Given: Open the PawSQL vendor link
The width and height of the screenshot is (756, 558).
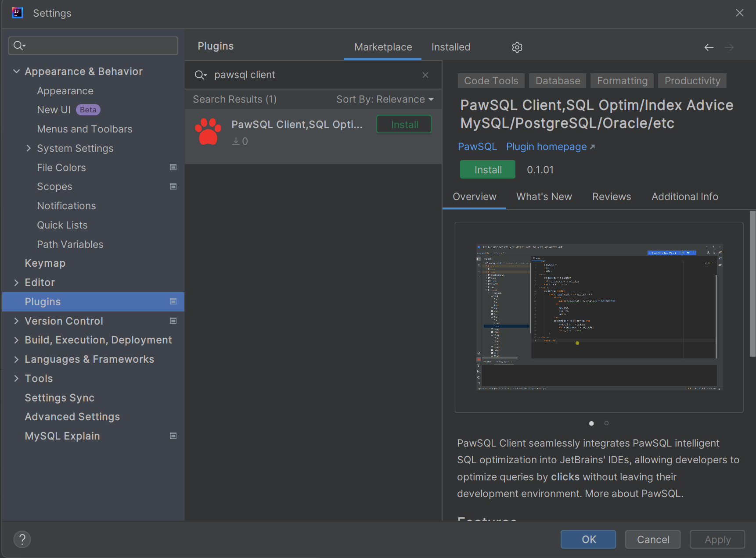Looking at the screenshot, I should (477, 147).
